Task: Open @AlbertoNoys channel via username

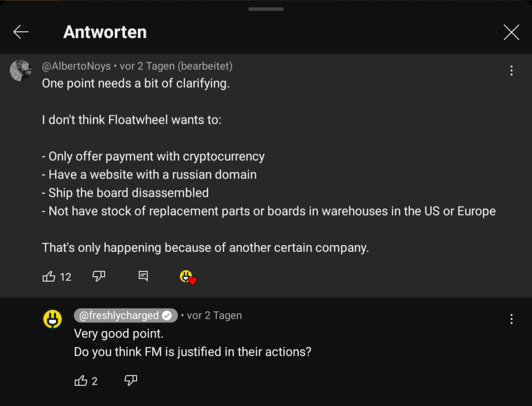Action: pos(76,66)
